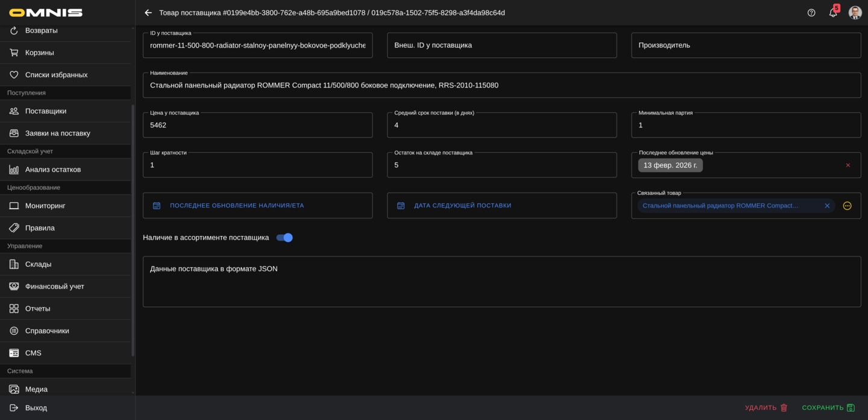
Task: Go to Поставщики in the sidebar
Action: pos(46,111)
